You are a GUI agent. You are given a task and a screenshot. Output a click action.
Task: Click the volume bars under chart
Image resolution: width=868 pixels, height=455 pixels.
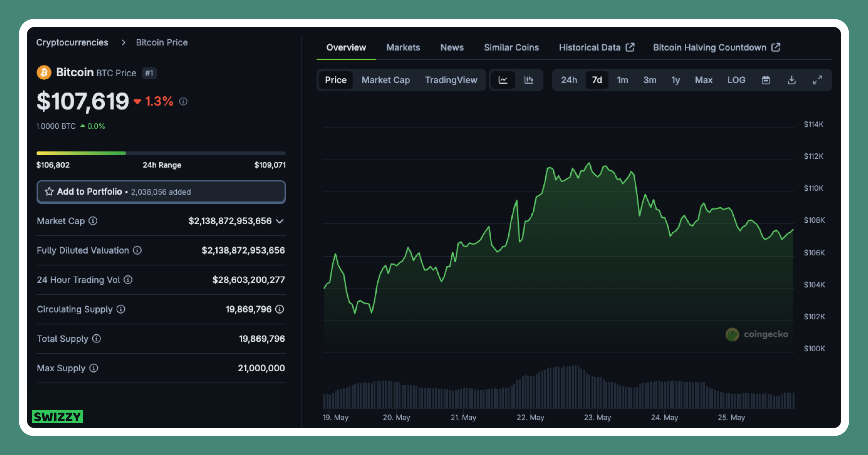(x=558, y=387)
